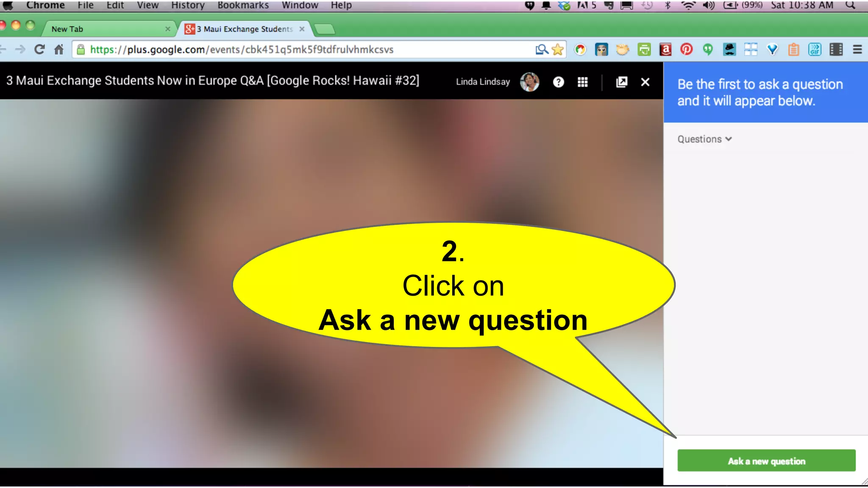Click the help question mark icon
This screenshot has width=868, height=488.
(x=558, y=82)
